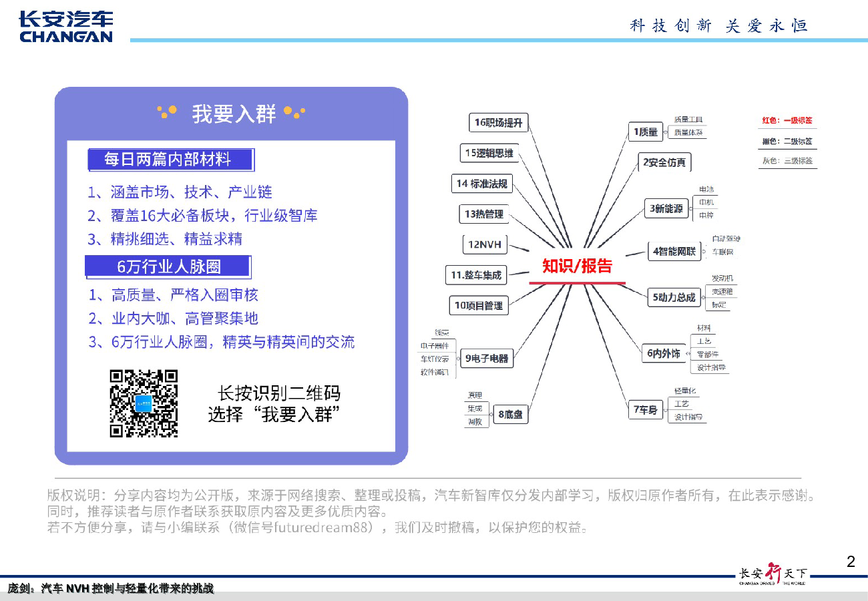The height and width of the screenshot is (601, 868).
Task: Click the 6万行业人脉圈 heading banner
Action: [x=168, y=267]
